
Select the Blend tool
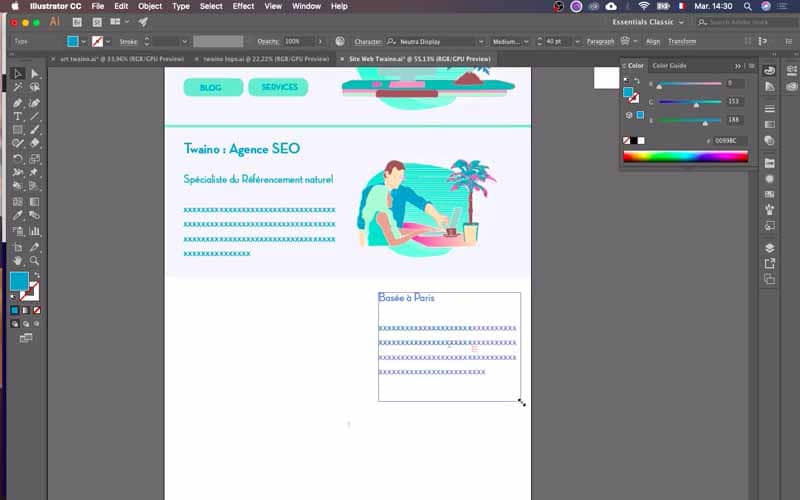(x=34, y=216)
